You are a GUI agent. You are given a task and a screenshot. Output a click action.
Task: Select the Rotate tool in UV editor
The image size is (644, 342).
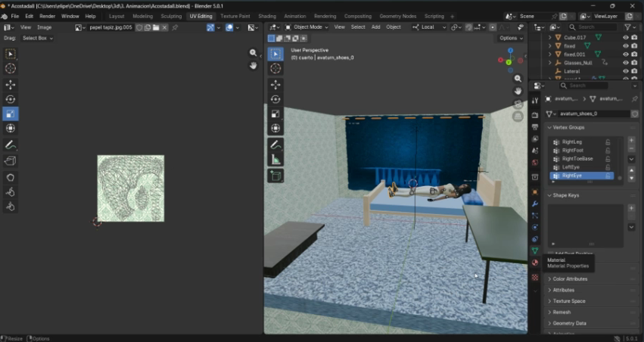(x=11, y=99)
